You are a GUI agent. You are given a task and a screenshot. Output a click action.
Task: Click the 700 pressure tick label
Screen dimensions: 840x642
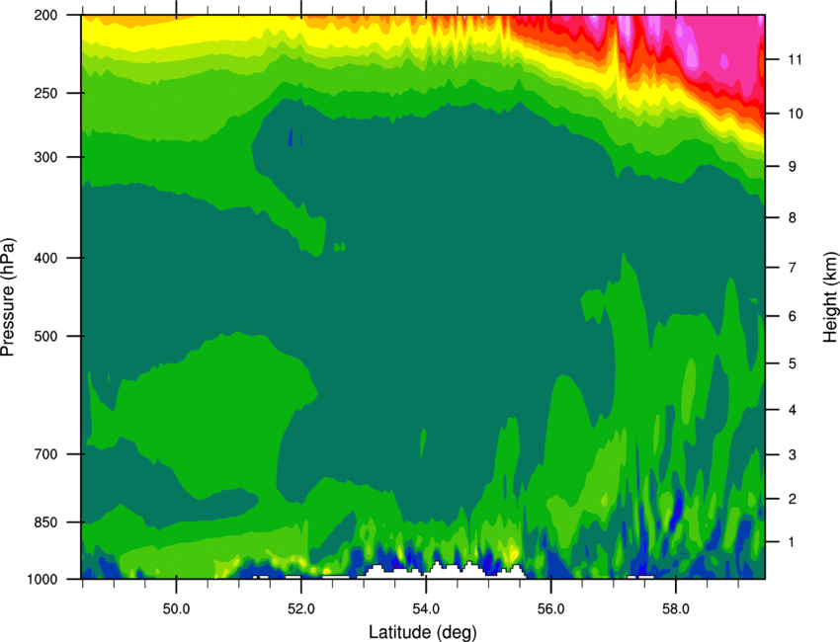click(x=46, y=454)
